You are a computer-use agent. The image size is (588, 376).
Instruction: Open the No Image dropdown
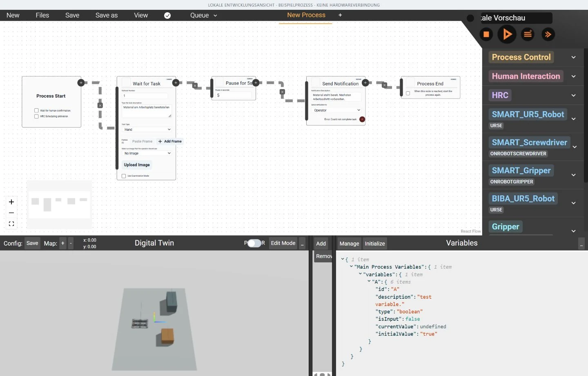pos(147,153)
